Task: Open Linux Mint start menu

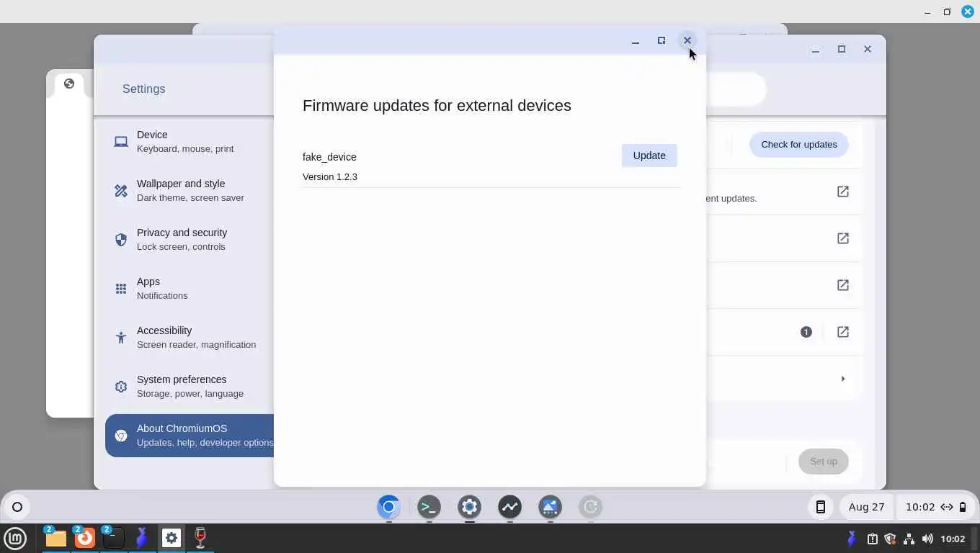Action: (x=15, y=538)
